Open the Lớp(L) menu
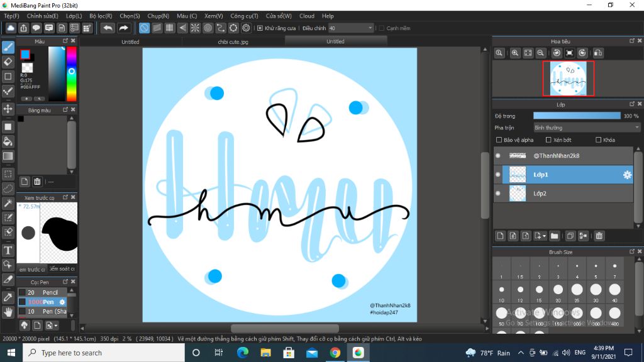The width and height of the screenshot is (644, 362). 74,16
